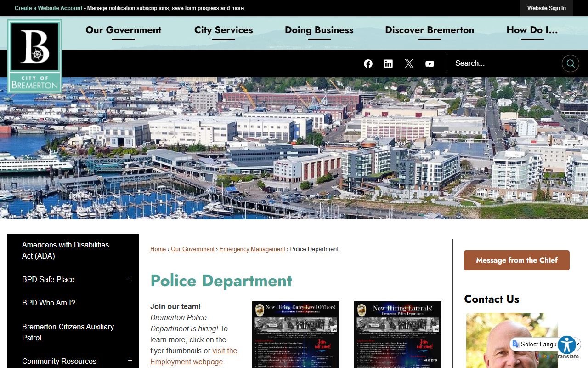This screenshot has height=368, width=588.
Task: Click the City of Bremerton logo
Action: (35, 56)
